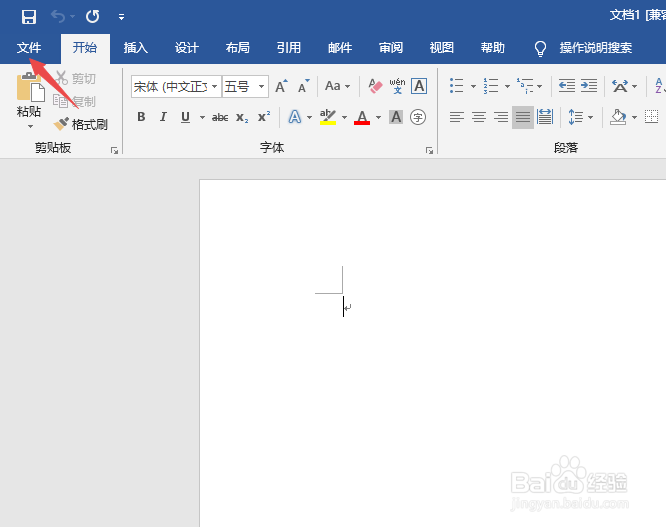Click the text effects outlined A icon
The height and width of the screenshot is (527, 666).
click(295, 117)
